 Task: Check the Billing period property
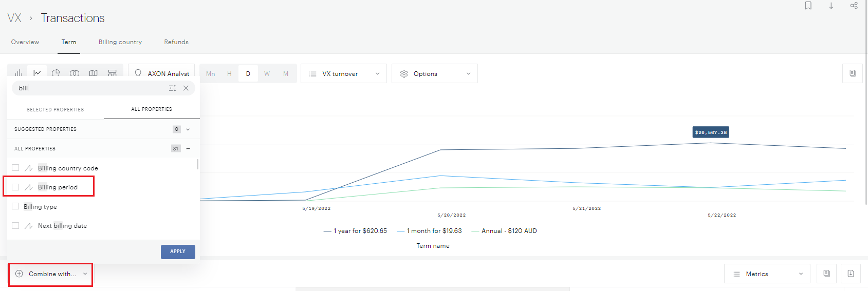[15, 187]
